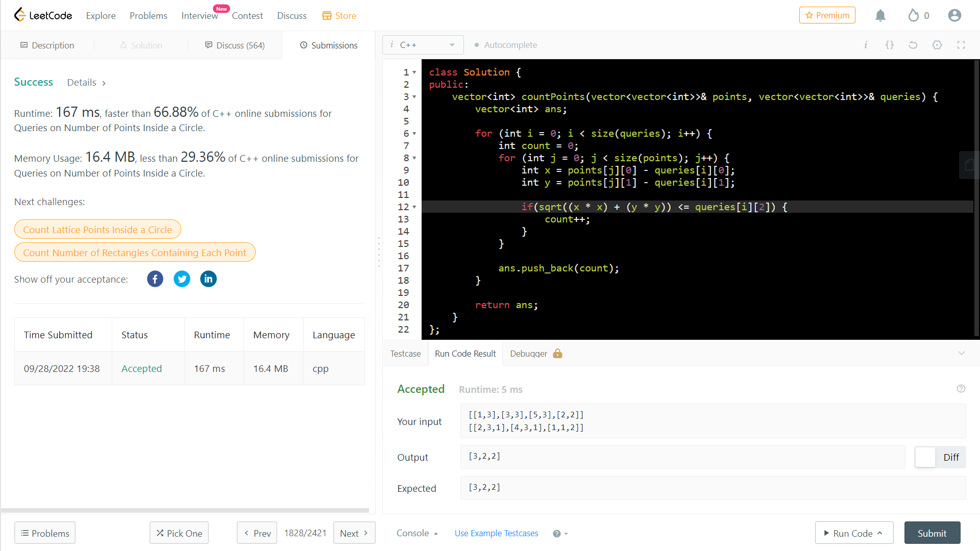Share acceptance on Twitter
Viewport: 980px width, 551px height.
tap(182, 279)
